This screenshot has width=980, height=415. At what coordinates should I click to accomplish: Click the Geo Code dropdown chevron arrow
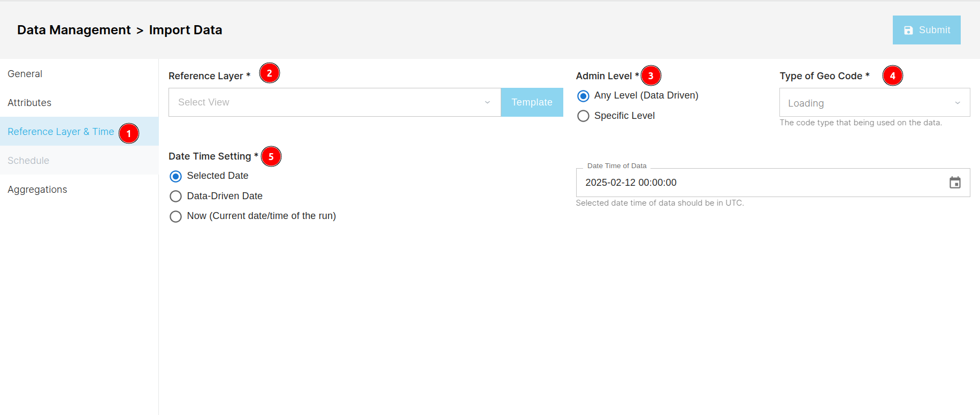(958, 103)
